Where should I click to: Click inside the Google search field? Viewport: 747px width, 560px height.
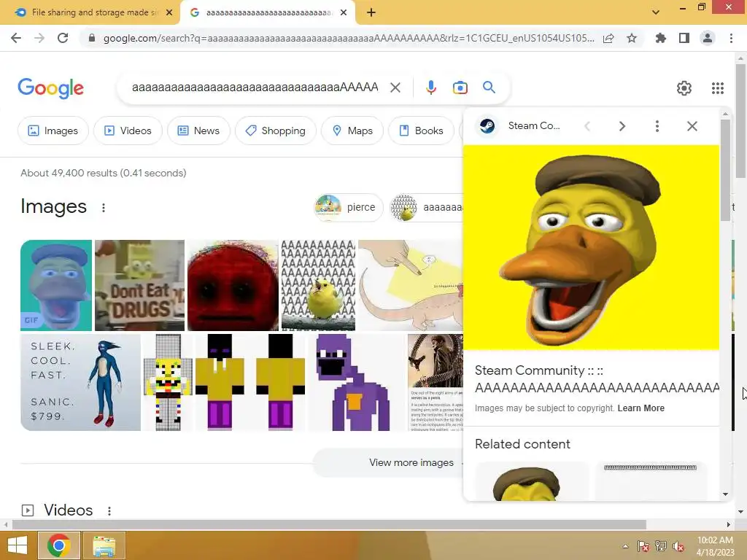coord(255,87)
